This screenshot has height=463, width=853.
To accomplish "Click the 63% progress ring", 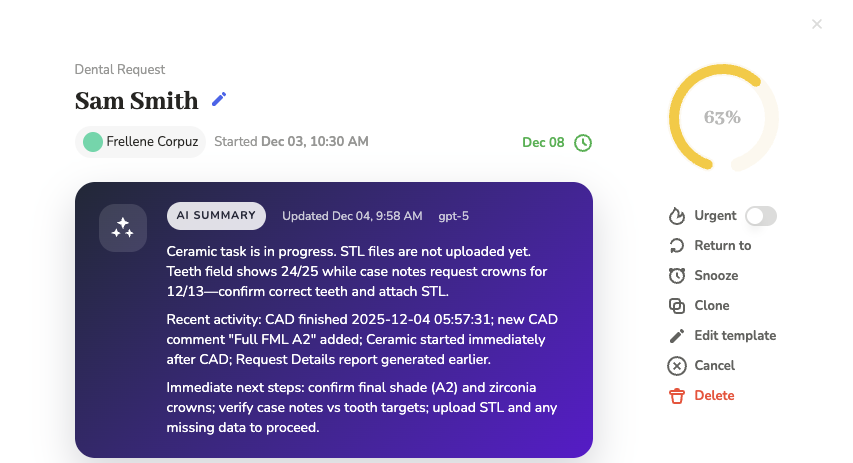I will click(x=722, y=117).
